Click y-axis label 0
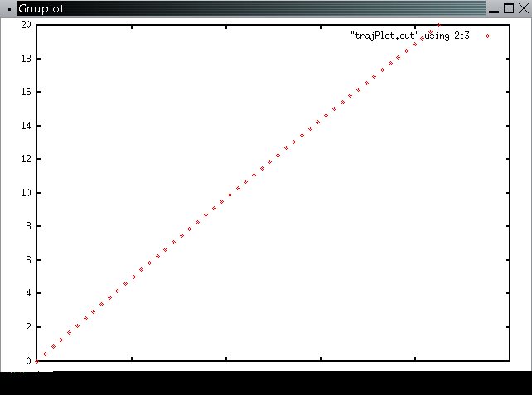Image resolution: width=532 pixels, height=395 pixels. (28, 361)
